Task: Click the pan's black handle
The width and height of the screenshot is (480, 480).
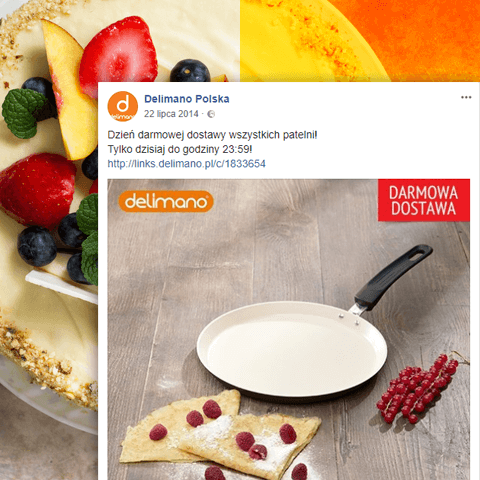Action: [x=394, y=277]
